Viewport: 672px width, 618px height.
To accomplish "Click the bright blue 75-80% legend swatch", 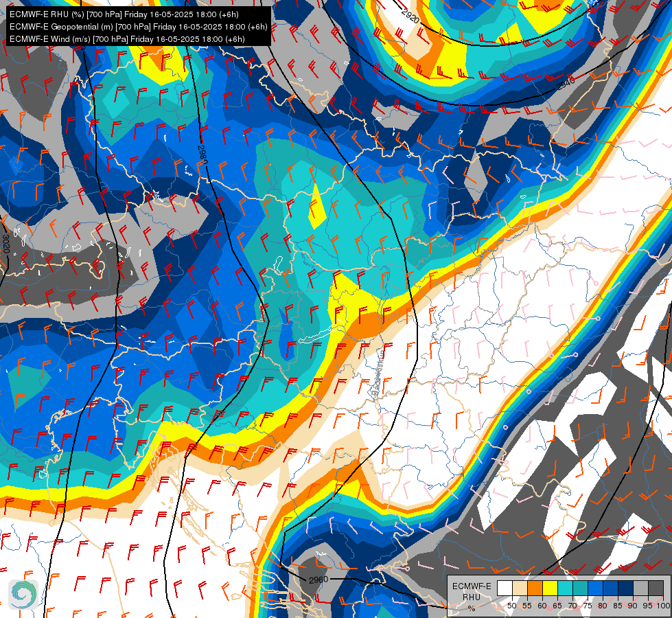I will click(x=595, y=588).
